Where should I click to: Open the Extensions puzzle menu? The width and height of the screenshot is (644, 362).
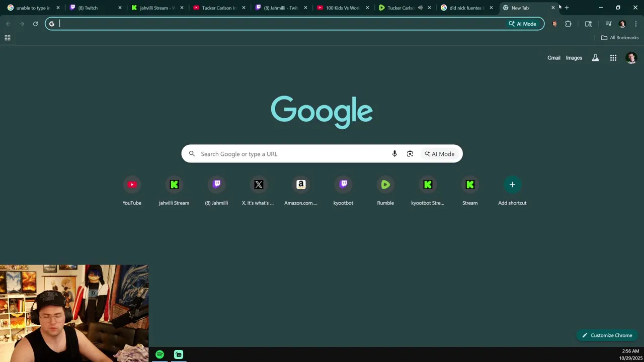pyautogui.click(x=568, y=24)
